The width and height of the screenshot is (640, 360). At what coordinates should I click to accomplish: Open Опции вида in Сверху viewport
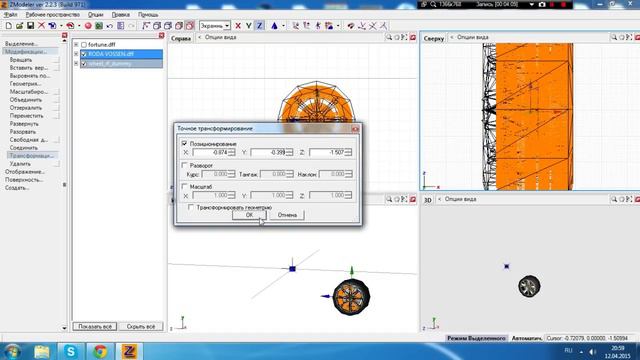tap(473, 38)
